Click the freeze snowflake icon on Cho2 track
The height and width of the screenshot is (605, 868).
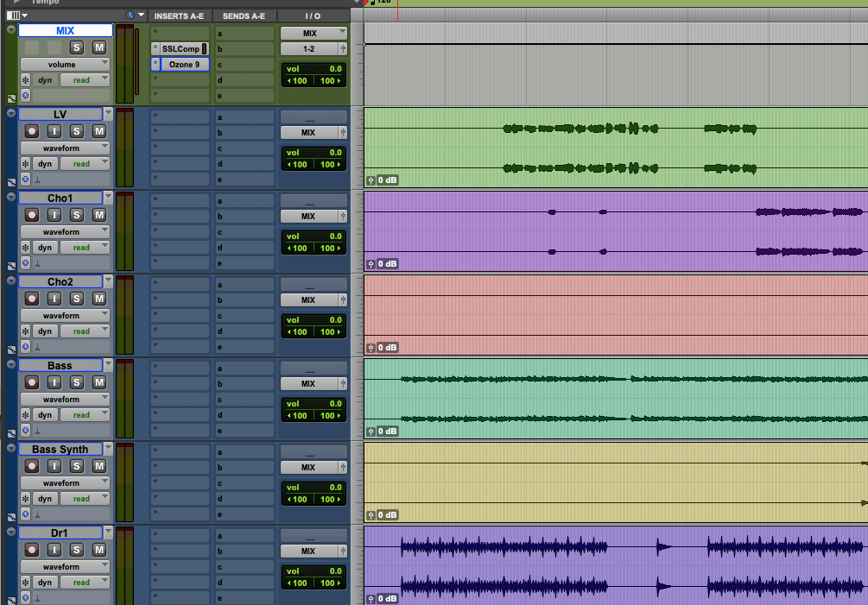pos(25,331)
